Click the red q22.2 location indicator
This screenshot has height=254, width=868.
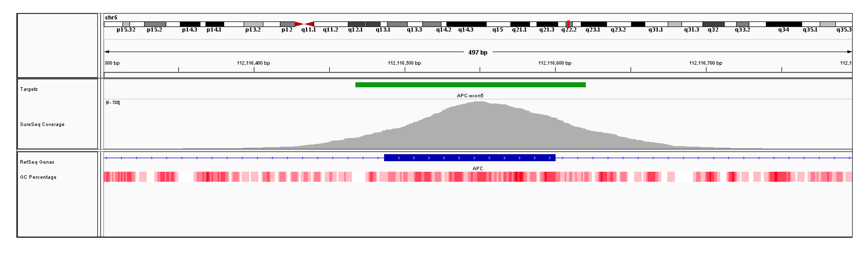[568, 24]
